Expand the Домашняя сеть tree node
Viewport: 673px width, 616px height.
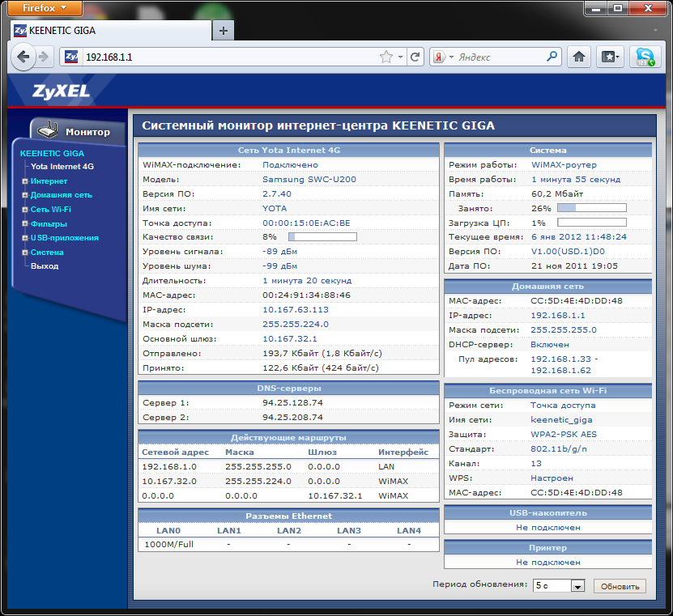[x=25, y=195]
